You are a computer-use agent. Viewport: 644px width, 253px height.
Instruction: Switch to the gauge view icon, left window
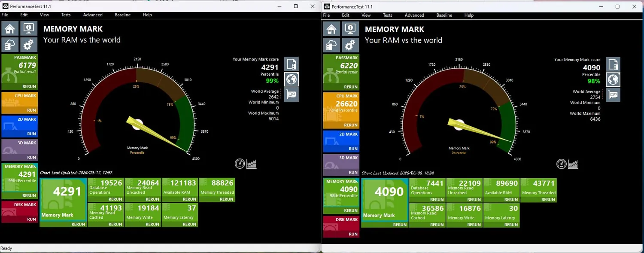coord(240,164)
